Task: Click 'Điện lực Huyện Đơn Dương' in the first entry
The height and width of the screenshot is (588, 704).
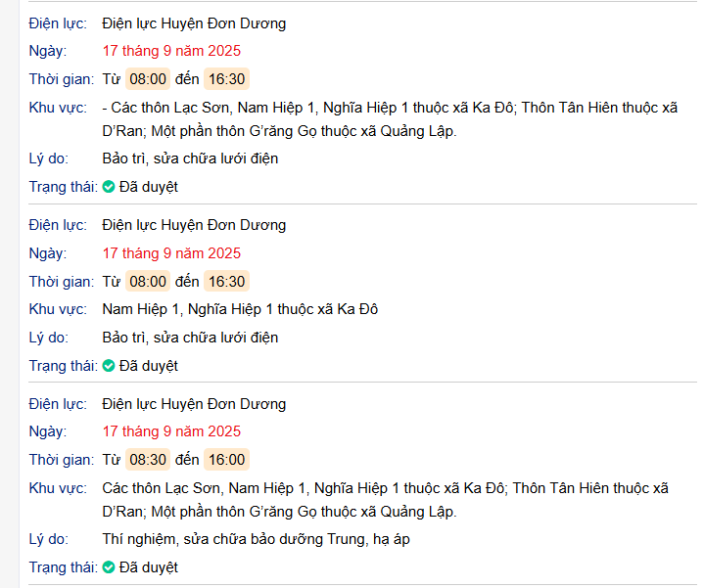Action: (x=194, y=23)
